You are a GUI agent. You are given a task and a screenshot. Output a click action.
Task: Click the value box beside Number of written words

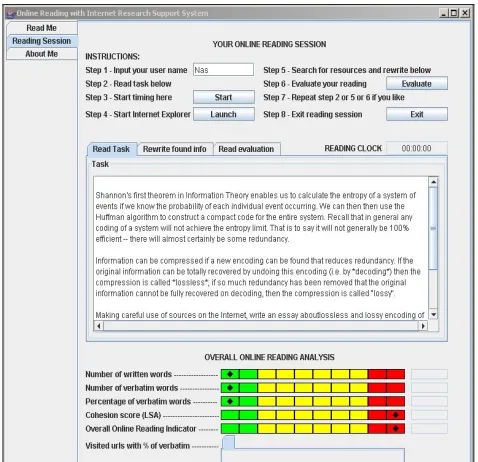[x=429, y=374]
